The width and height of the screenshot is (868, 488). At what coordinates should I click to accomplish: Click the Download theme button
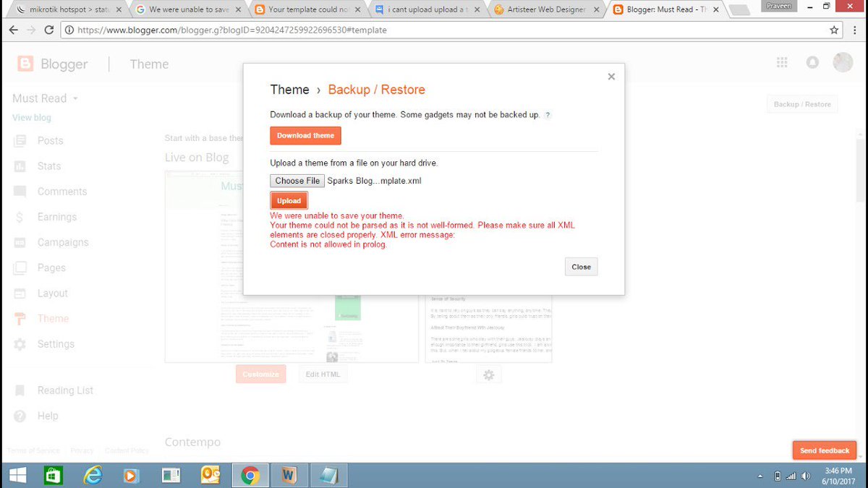305,135
